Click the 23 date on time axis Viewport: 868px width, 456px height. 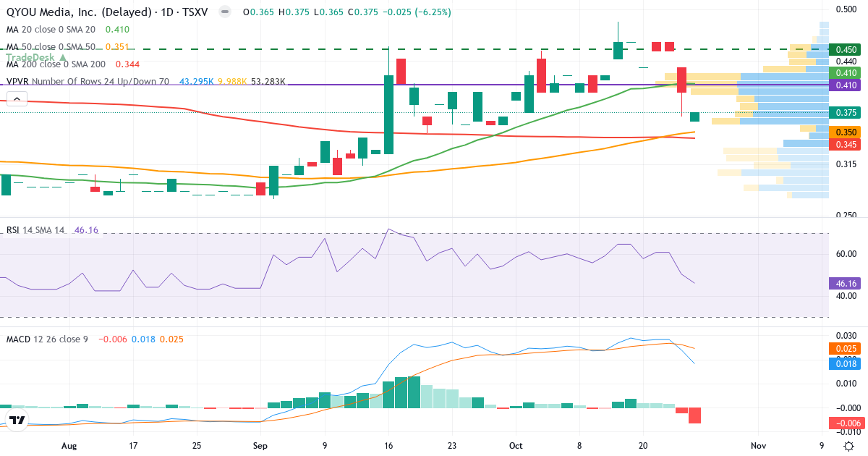(452, 446)
